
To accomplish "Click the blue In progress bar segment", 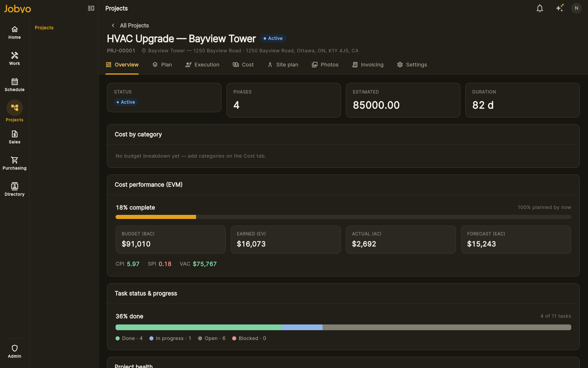I will (302, 327).
